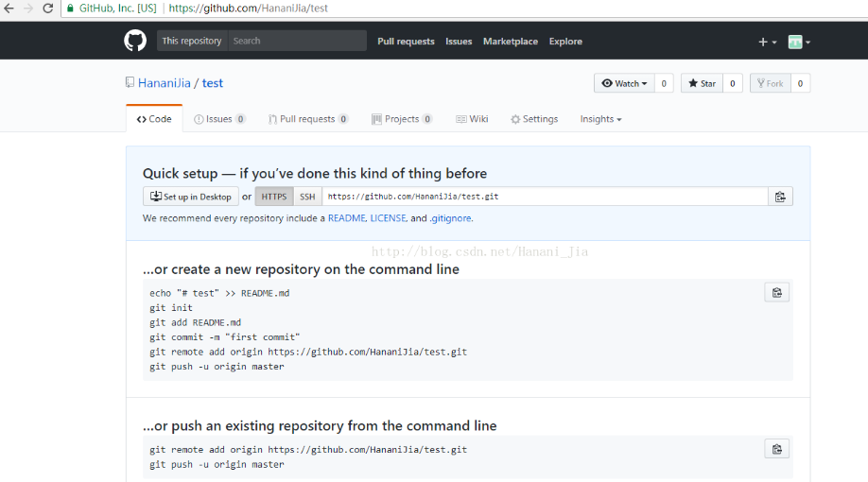This screenshot has width=868, height=482.
Task: Open the Code tab
Action: click(x=154, y=119)
